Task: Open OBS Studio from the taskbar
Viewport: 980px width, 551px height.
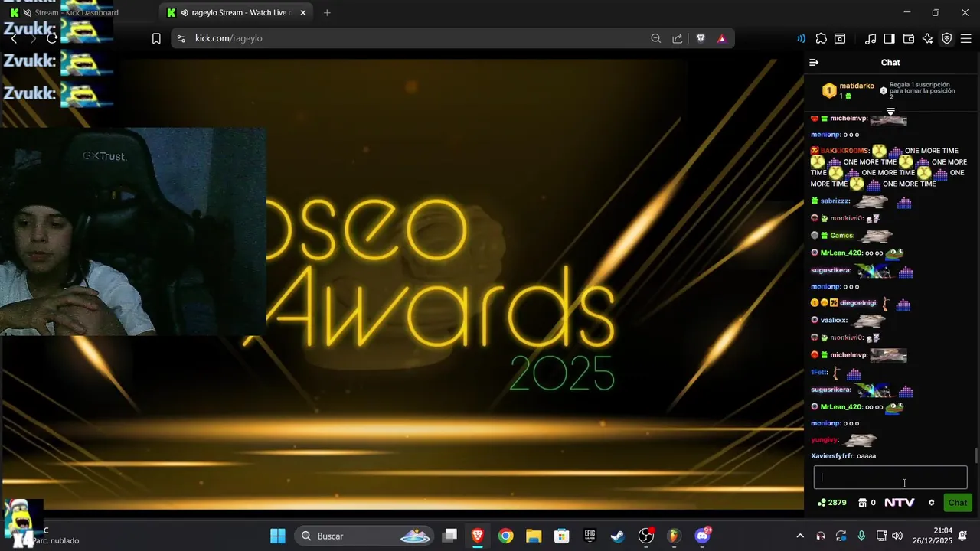Action: point(647,536)
